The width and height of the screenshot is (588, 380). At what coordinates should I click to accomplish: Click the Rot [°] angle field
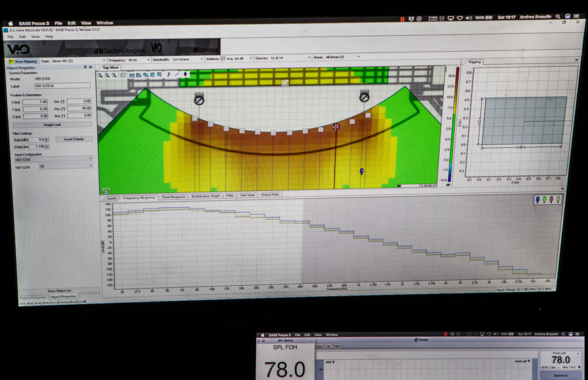tap(79, 115)
